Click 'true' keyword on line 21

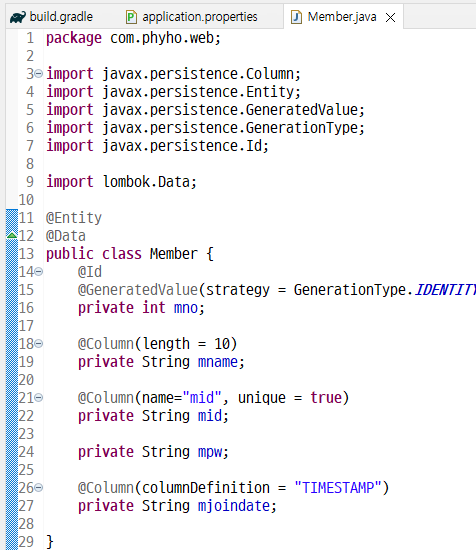pyautogui.click(x=326, y=398)
